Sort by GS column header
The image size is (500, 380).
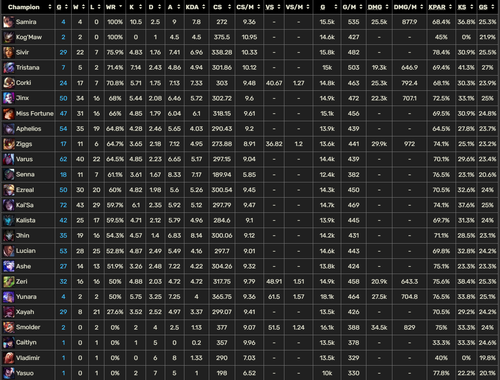487,7
